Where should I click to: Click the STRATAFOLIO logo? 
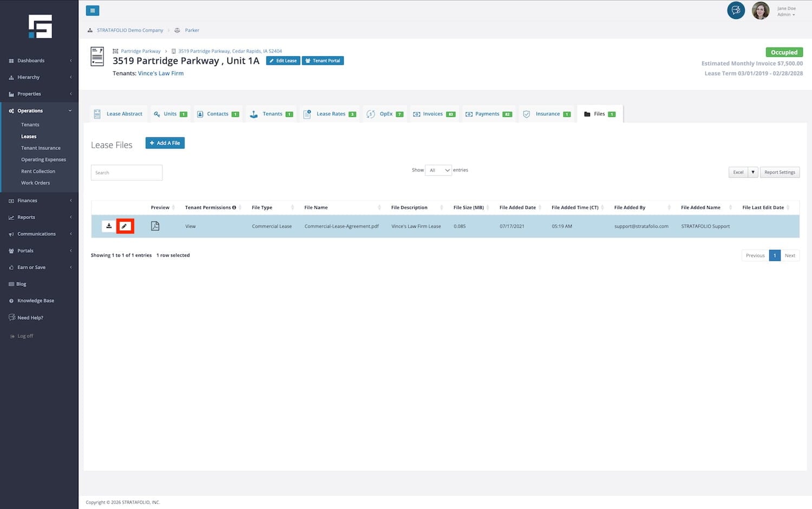(40, 27)
